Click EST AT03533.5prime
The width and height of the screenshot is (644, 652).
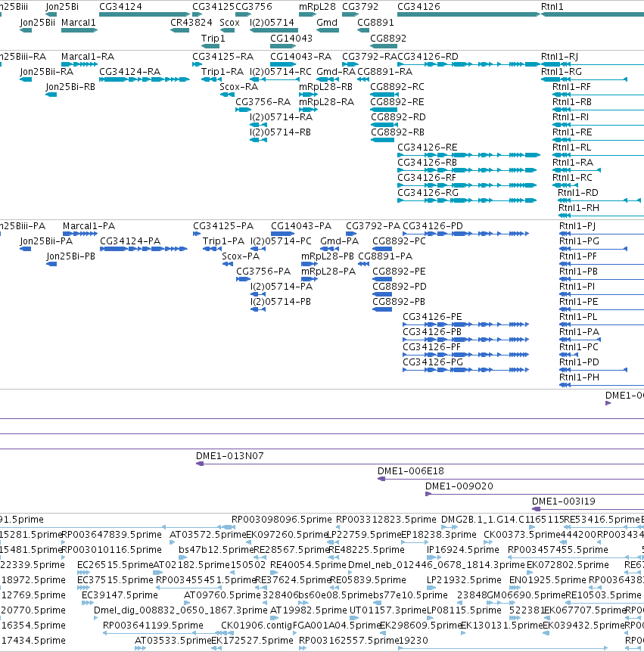coord(173,641)
